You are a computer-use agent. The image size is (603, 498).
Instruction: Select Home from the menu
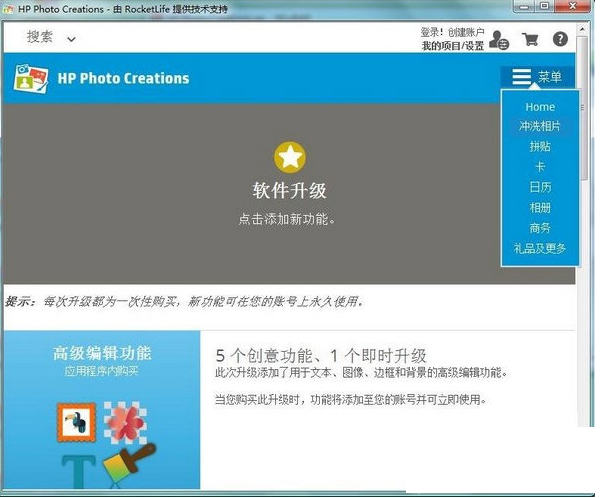(540, 107)
